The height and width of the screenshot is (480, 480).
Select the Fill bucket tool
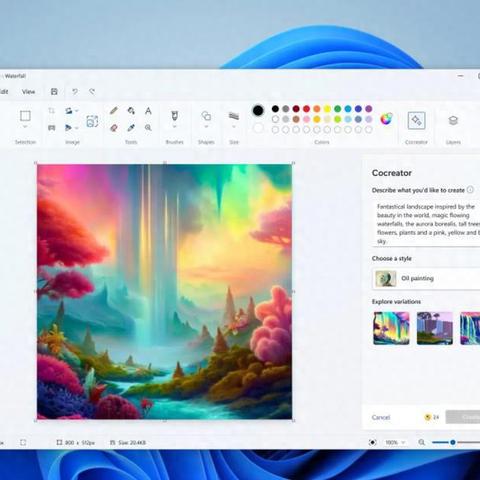[131, 111]
